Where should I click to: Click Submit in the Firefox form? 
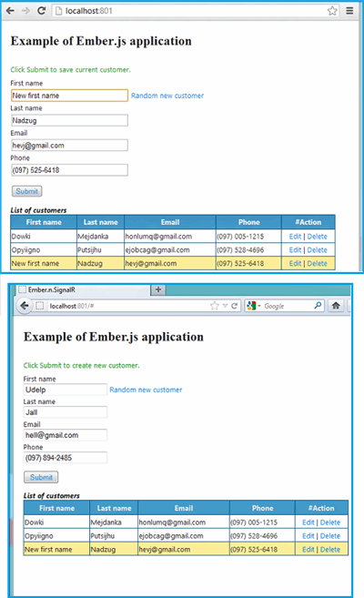[41, 477]
